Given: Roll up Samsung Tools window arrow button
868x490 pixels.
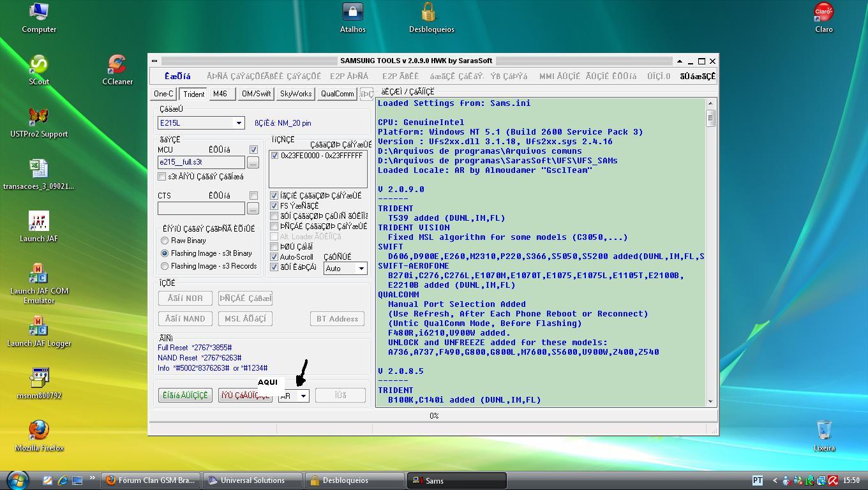Looking at the screenshot, I should tap(679, 61).
